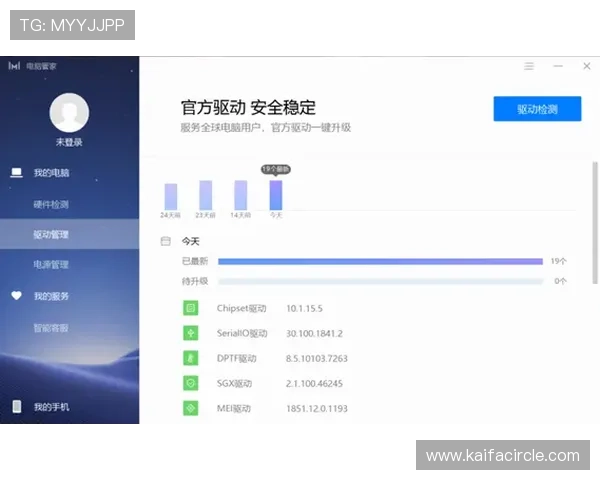Click the MEI驱动 name text
Viewport: 600px width, 480px height.
coord(234,408)
